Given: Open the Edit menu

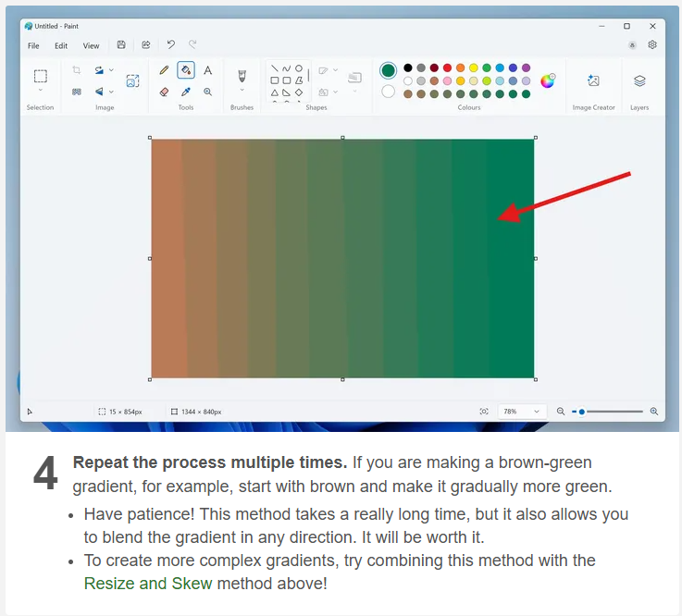Looking at the screenshot, I should coord(61,45).
